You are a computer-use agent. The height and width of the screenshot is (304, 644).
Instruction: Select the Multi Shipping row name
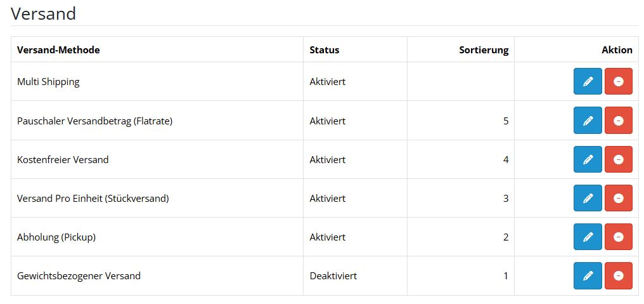(x=48, y=82)
